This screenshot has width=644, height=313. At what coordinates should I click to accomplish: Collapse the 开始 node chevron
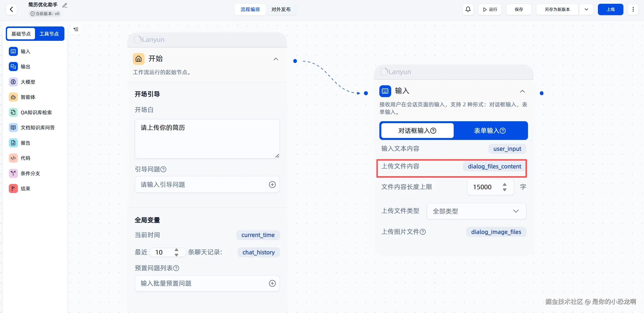pyautogui.click(x=276, y=59)
